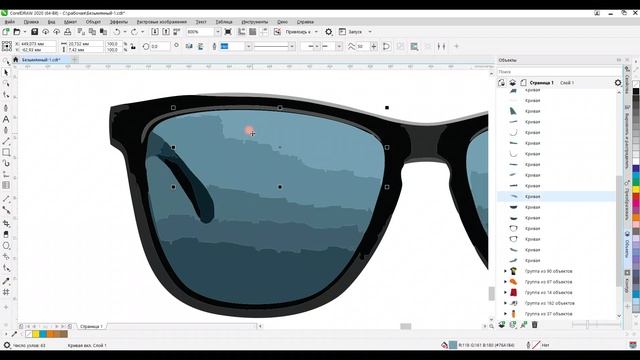Click the Export icon in toolbar
The width and height of the screenshot is (640, 360).
(x=166, y=32)
